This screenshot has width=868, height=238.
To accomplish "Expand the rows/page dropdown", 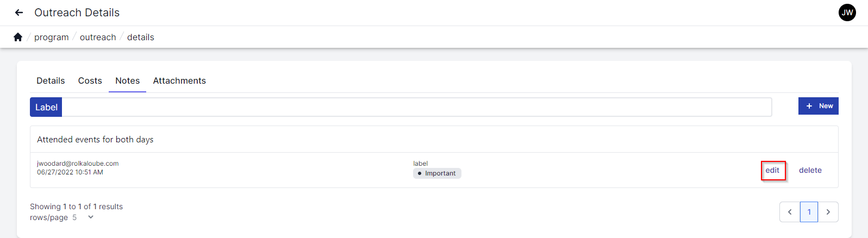I will [x=90, y=217].
